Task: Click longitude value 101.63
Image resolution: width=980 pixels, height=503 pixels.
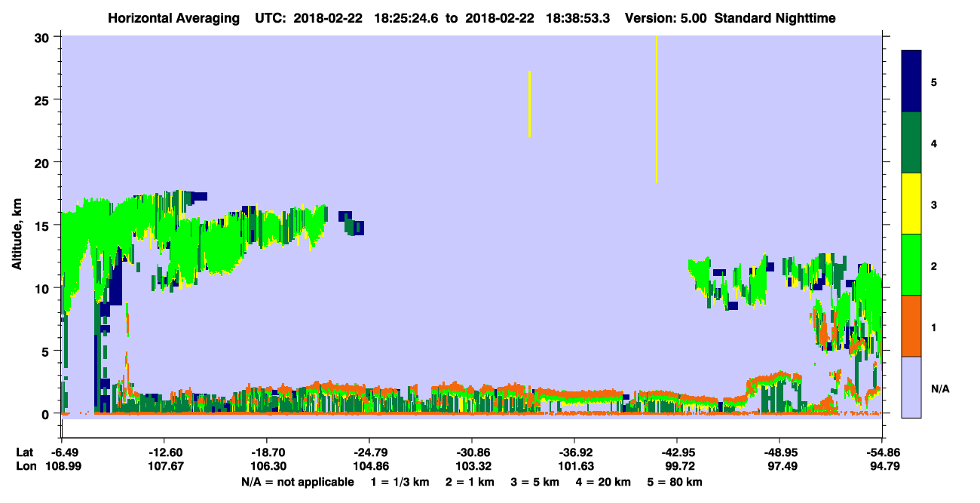Action: click(574, 466)
